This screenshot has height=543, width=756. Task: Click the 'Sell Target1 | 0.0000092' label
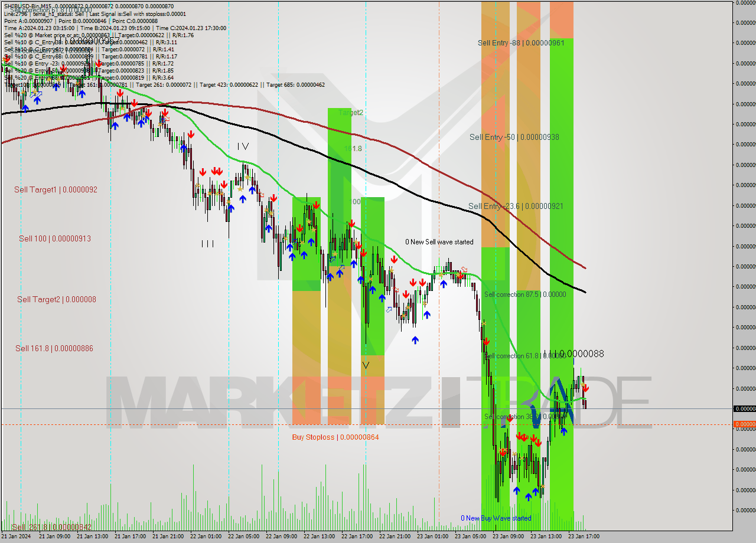(56, 190)
